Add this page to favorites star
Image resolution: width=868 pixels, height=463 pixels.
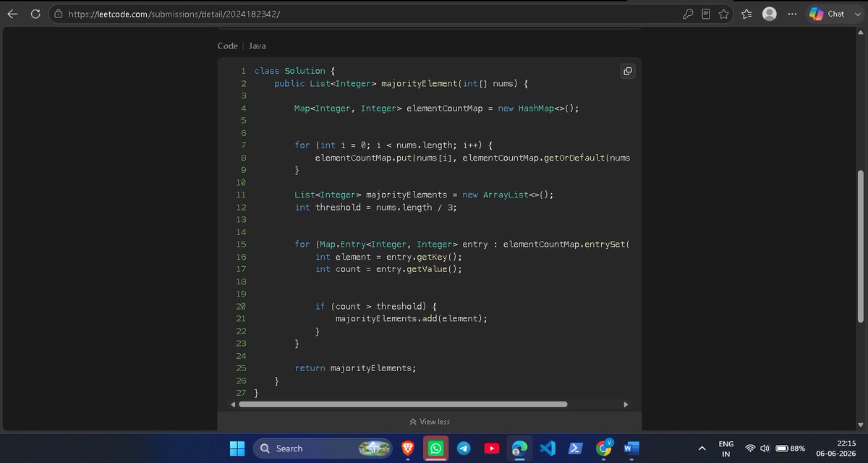tap(723, 14)
